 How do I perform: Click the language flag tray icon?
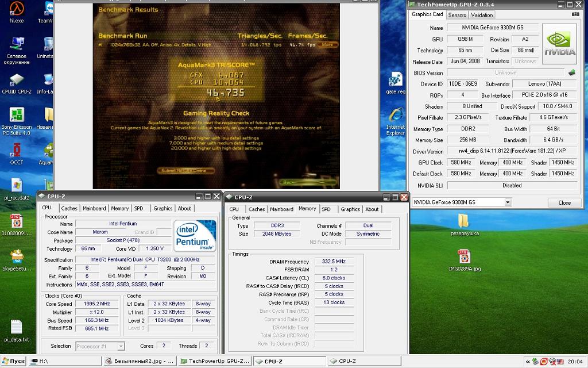point(560,362)
